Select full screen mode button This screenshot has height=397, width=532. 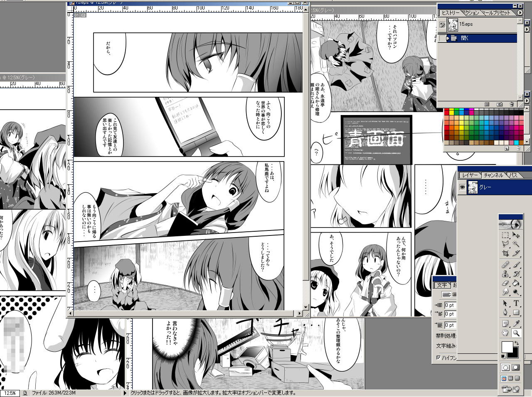(x=517, y=378)
